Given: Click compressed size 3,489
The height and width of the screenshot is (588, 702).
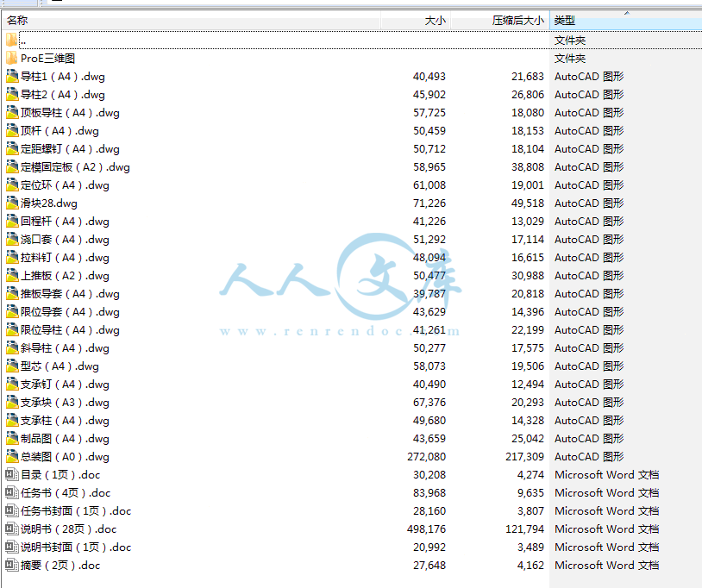Looking at the screenshot, I should [530, 547].
